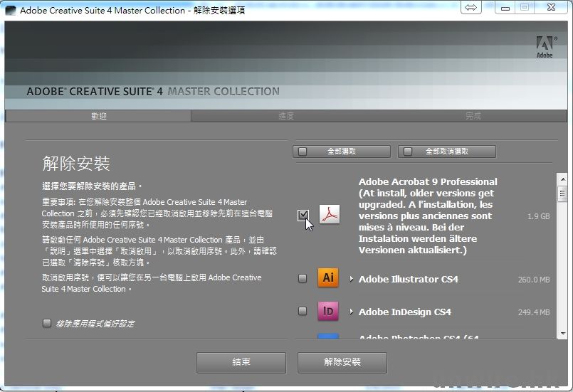Screen dimensions: 573x392
Task: Click the 解除安裝 uninstall button at bottom
Action: [x=342, y=362]
